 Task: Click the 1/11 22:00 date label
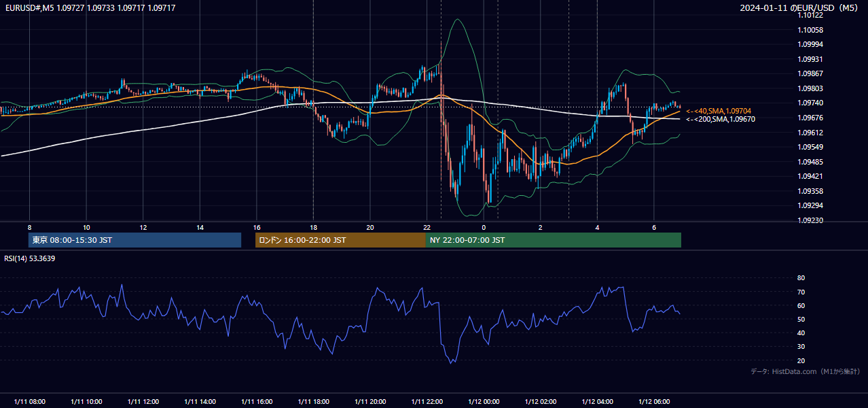[427, 402]
